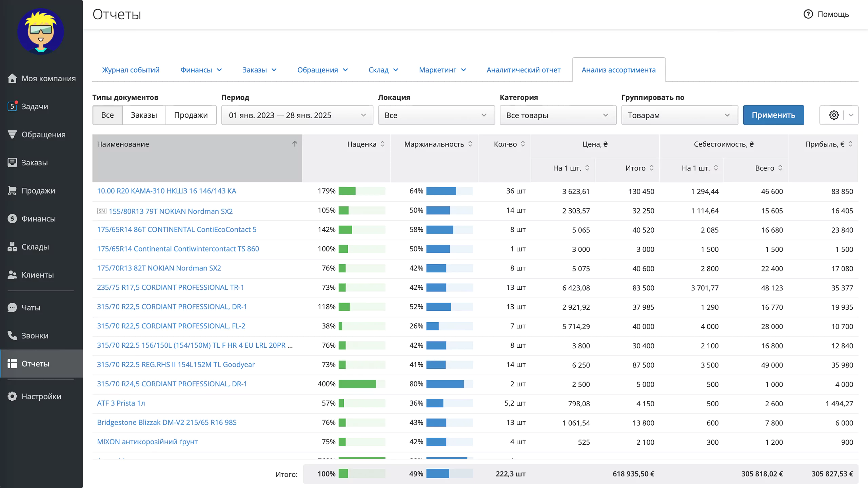868x488 pixels.
Task: Open report settings gear icon
Action: [834, 115]
